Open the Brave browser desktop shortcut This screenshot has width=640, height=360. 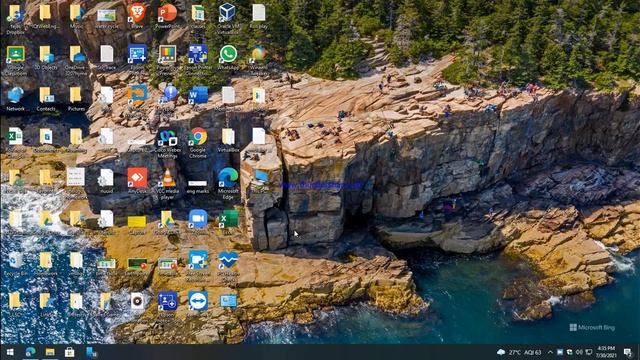137,16
